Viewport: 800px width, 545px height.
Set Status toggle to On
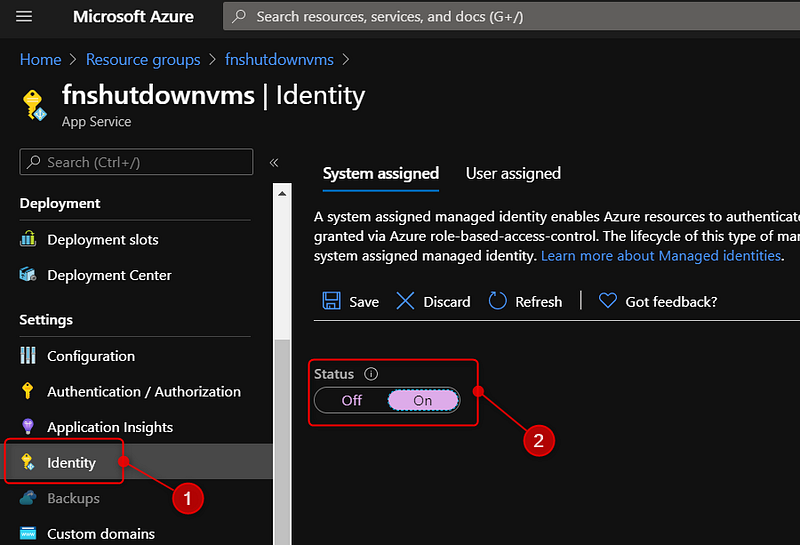click(x=423, y=400)
